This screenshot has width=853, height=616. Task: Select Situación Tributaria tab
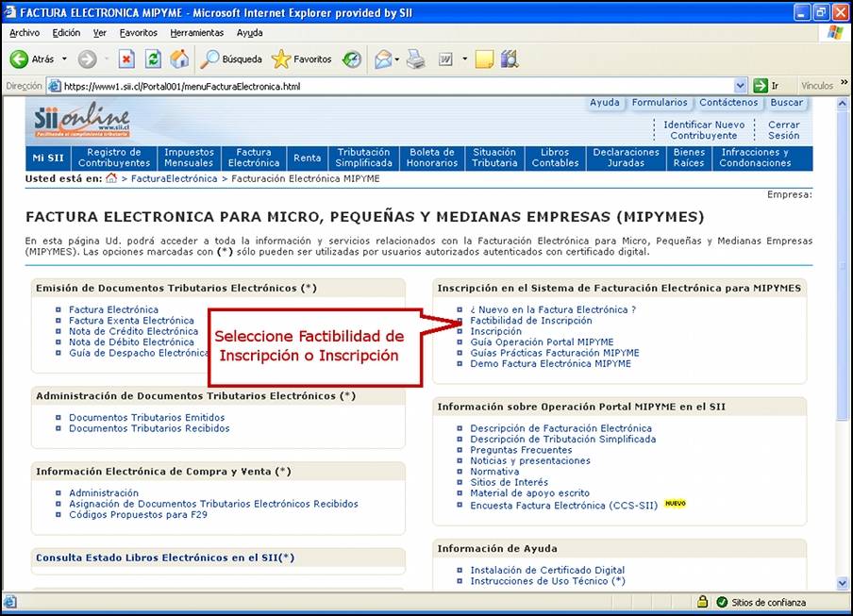pos(494,158)
